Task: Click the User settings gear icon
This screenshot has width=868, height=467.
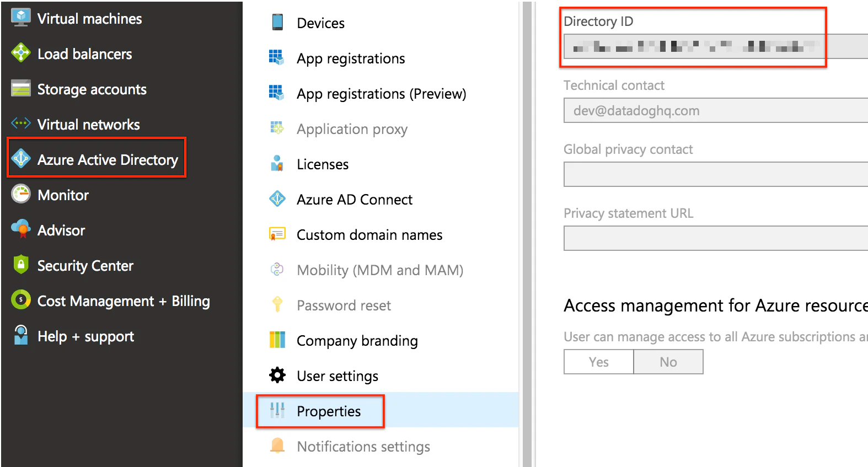Action: point(277,375)
